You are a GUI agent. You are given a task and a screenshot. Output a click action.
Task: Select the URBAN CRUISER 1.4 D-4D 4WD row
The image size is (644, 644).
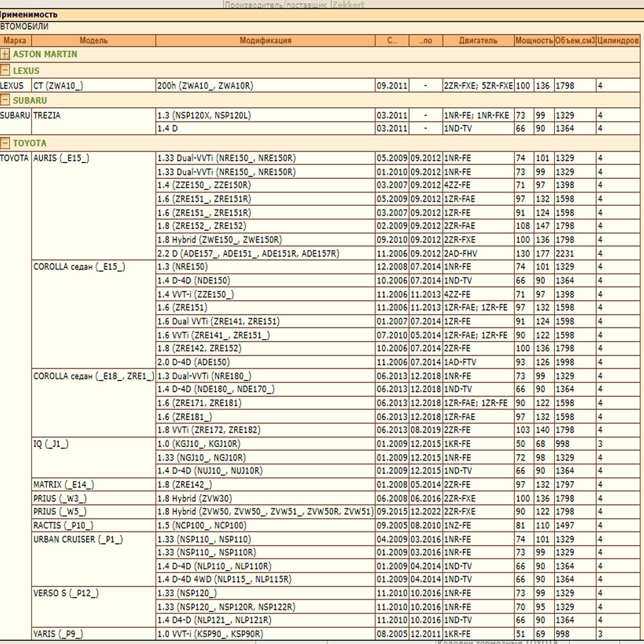coord(224,579)
